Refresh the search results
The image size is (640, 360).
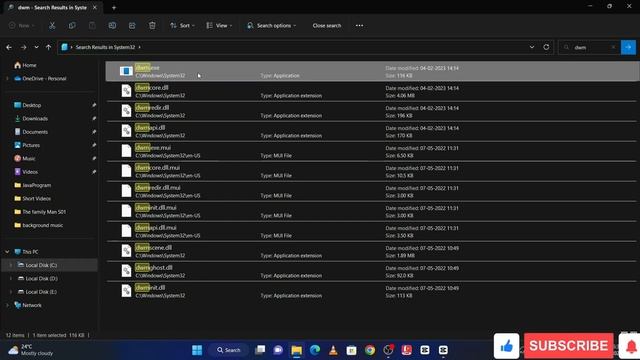[x=546, y=47]
